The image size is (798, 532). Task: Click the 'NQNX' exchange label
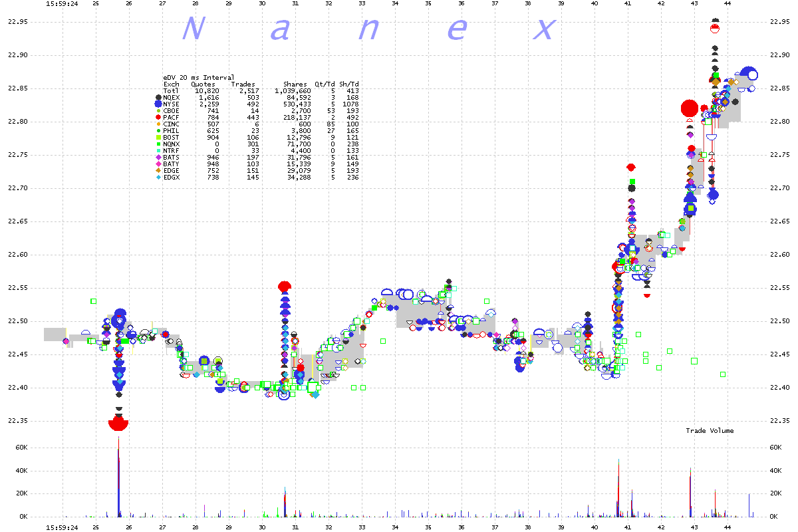[x=171, y=144]
